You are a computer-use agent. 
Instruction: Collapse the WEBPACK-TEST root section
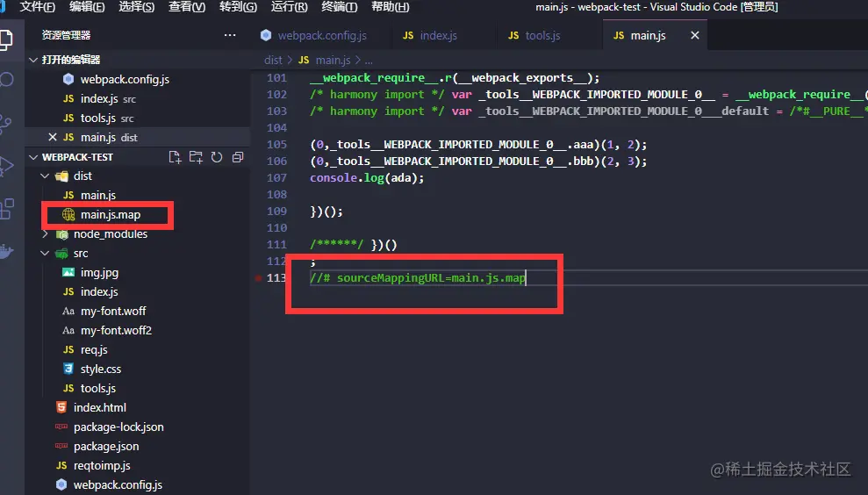(x=33, y=157)
